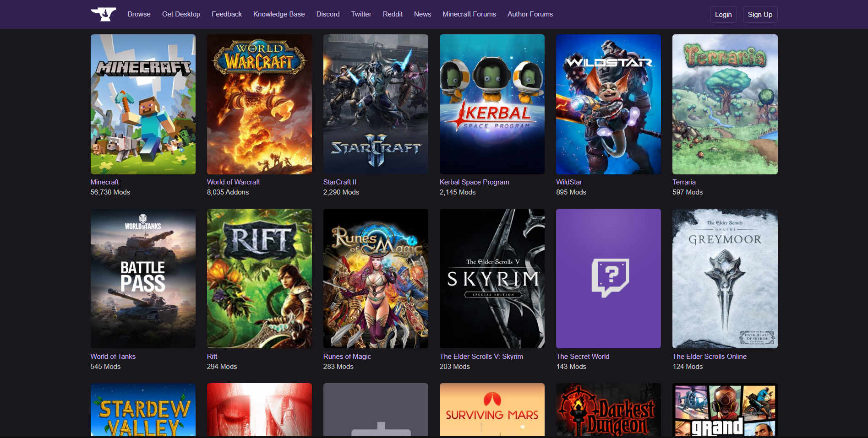This screenshot has width=868, height=438.
Task: Open Kerbal Space Program cover image
Action: [492, 104]
